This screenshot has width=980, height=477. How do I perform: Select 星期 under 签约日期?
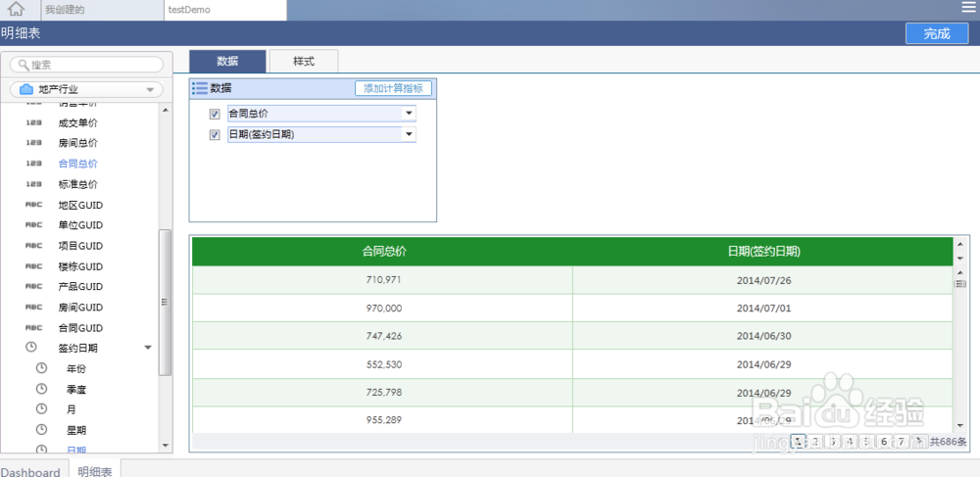(x=76, y=430)
